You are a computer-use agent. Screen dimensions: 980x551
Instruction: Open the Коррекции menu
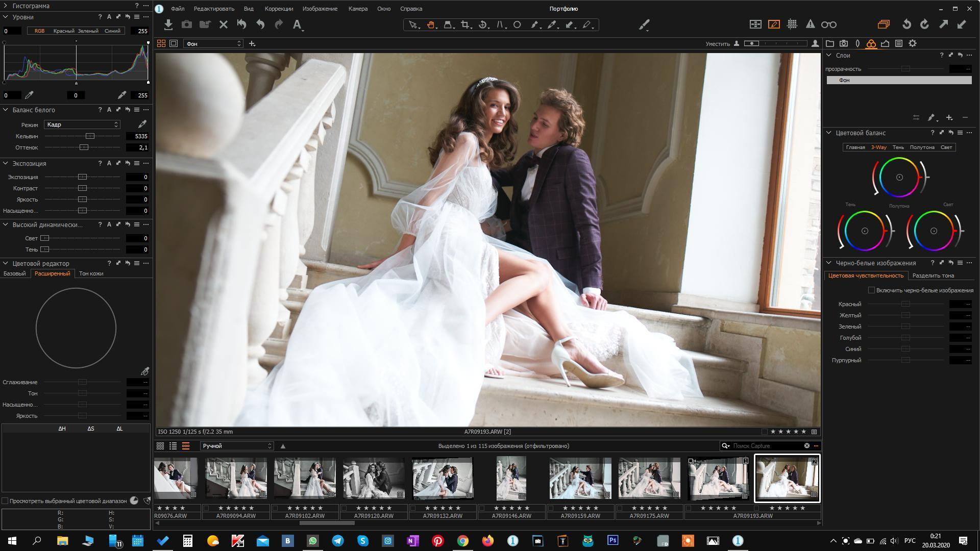tap(279, 9)
